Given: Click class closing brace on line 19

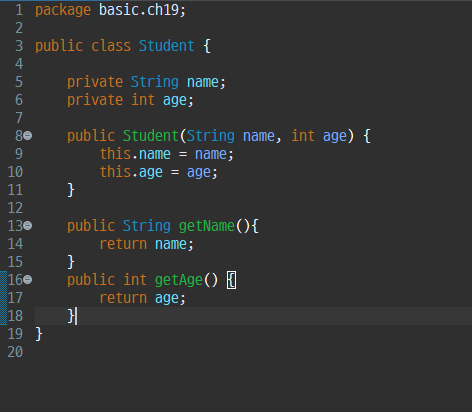Looking at the screenshot, I should coord(39,334).
